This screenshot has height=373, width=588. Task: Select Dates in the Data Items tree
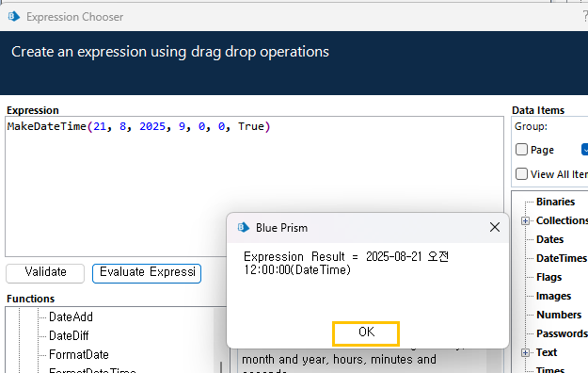click(x=549, y=239)
